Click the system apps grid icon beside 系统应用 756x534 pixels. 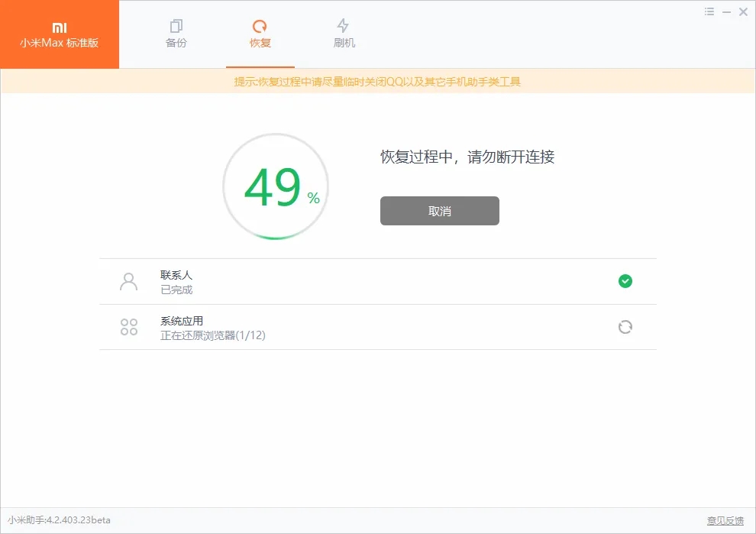pyautogui.click(x=128, y=327)
